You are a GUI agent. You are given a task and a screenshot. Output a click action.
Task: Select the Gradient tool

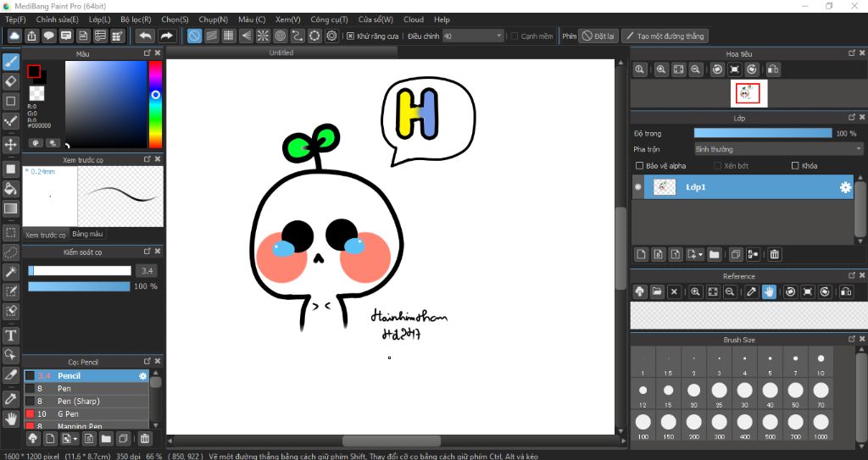coord(10,208)
